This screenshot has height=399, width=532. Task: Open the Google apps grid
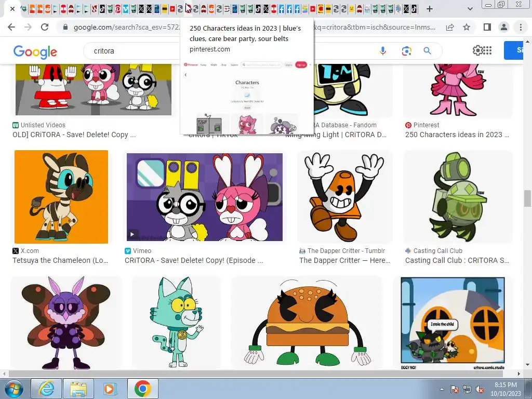point(487,50)
